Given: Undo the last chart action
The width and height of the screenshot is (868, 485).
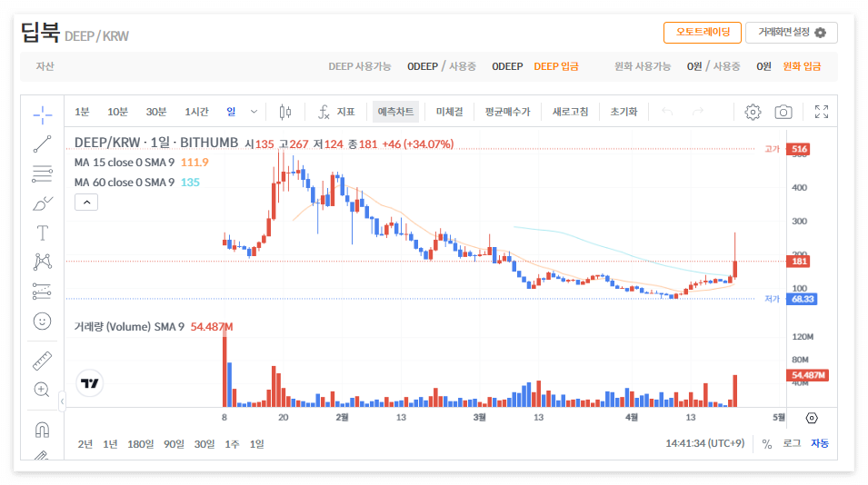Looking at the screenshot, I should point(668,113).
